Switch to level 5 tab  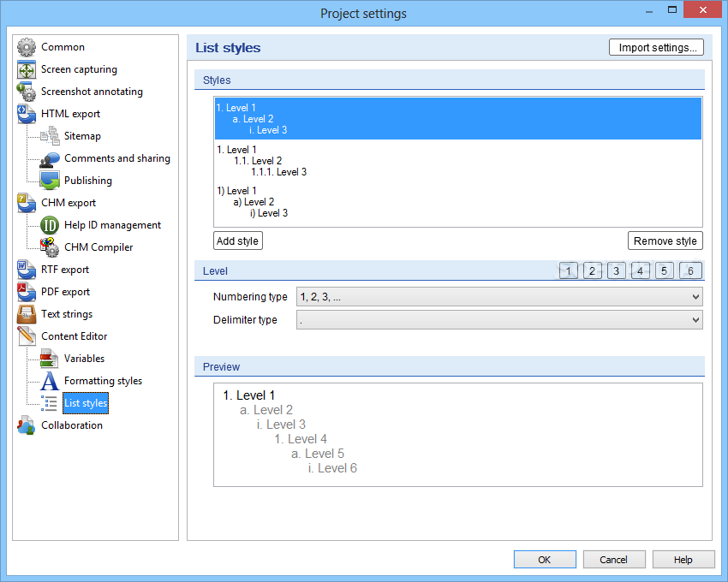664,271
